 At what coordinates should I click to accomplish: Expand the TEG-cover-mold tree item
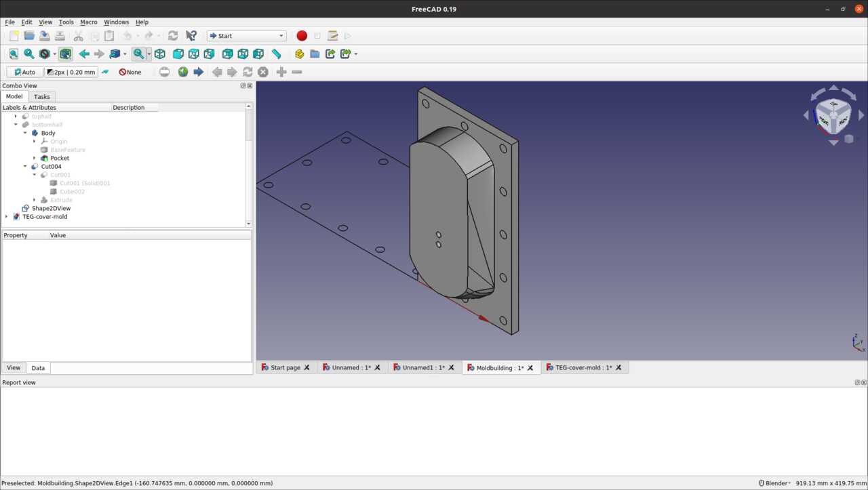click(x=7, y=217)
